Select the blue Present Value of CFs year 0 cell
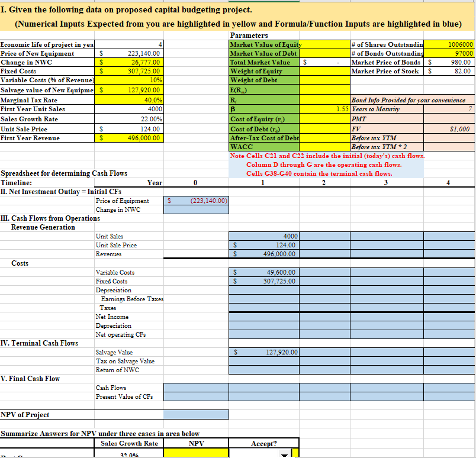Viewport: 476px width, 458px height. click(x=196, y=396)
